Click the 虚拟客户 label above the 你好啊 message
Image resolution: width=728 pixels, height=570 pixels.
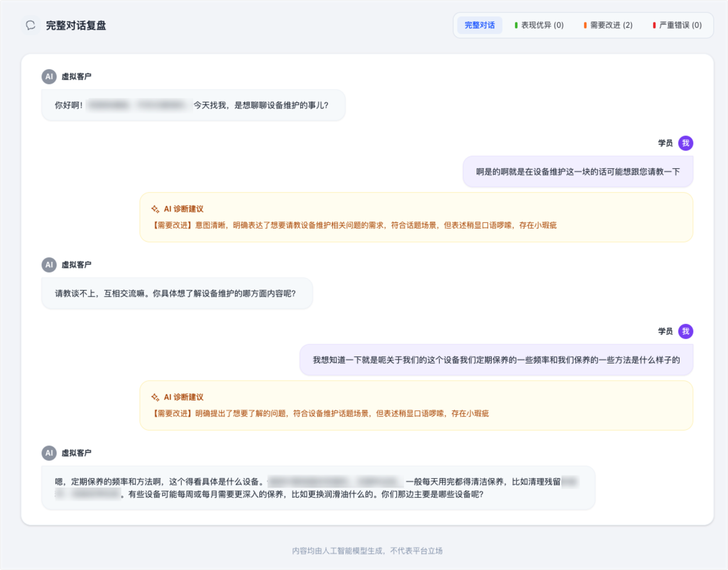pos(77,77)
